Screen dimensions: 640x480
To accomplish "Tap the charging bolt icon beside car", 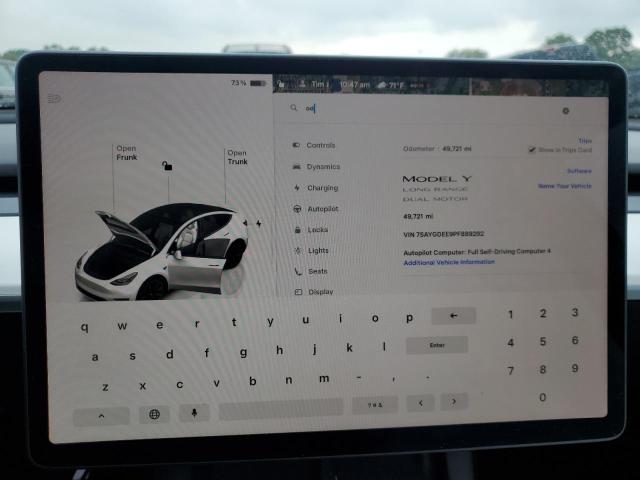I will (259, 223).
